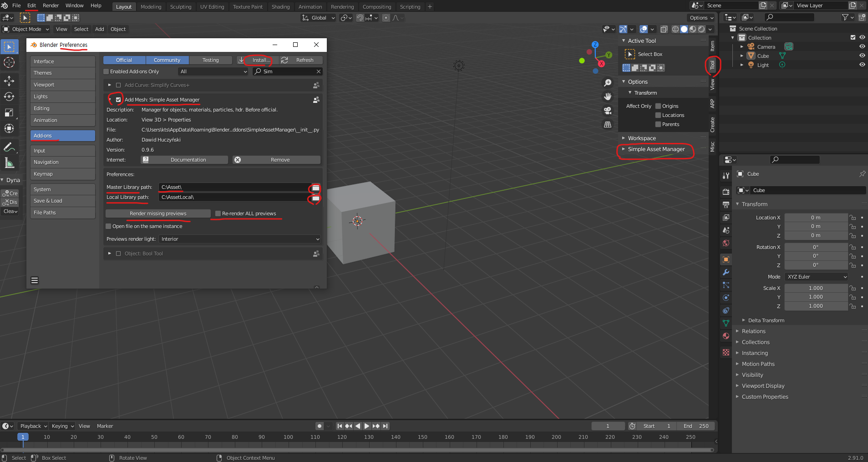Screen dimensions: 868x462
Task: Select the Move tool
Action: tap(9, 81)
